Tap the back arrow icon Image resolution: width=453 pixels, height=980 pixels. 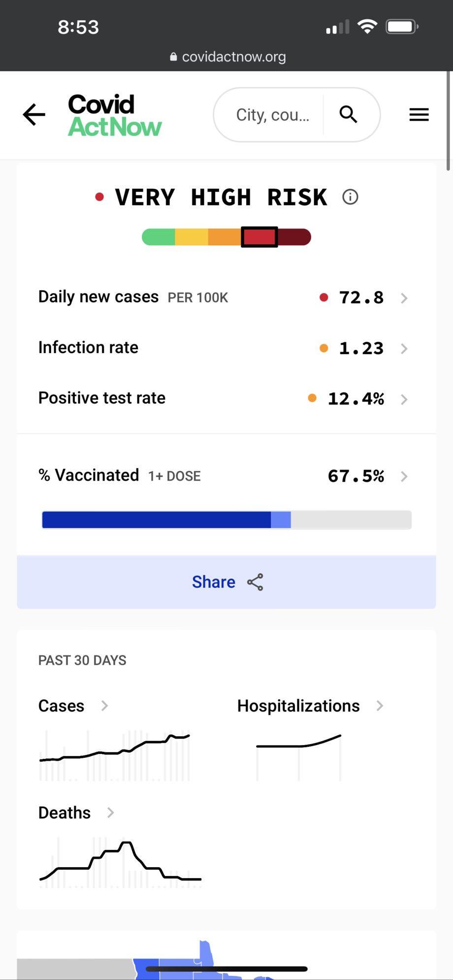pyautogui.click(x=34, y=115)
